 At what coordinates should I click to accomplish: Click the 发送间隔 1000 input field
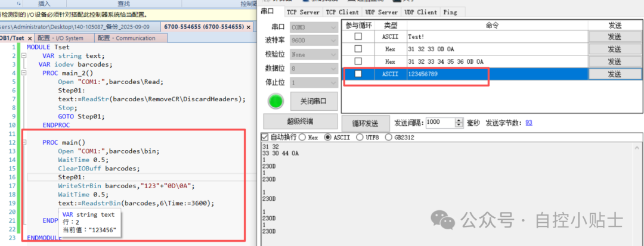coord(440,123)
